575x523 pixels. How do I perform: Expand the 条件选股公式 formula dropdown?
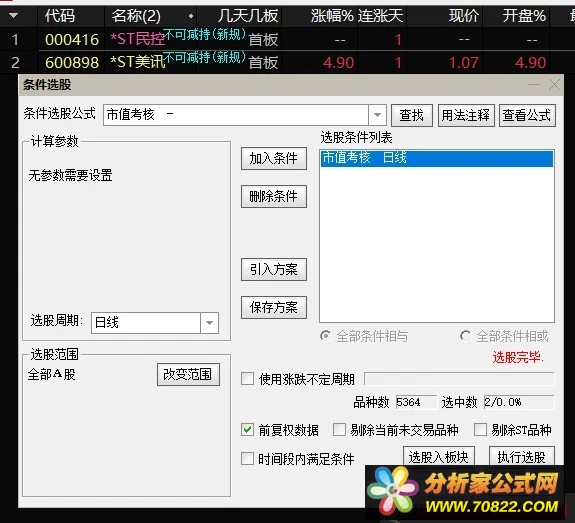tap(377, 115)
